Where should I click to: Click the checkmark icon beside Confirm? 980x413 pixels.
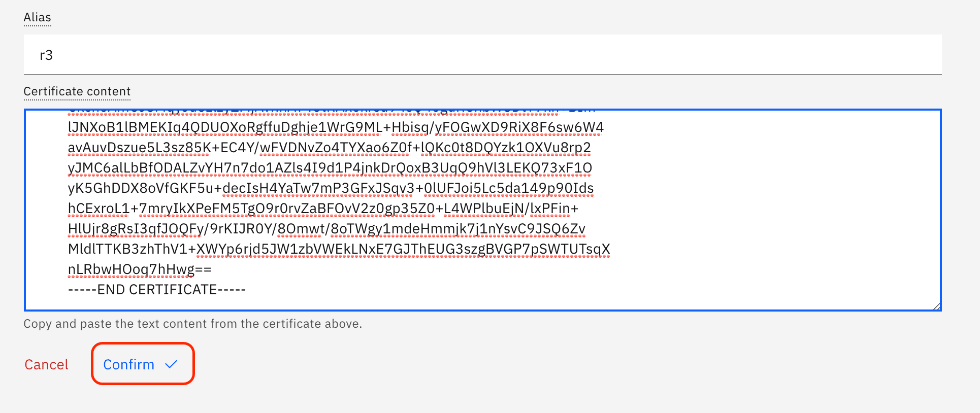(x=171, y=364)
